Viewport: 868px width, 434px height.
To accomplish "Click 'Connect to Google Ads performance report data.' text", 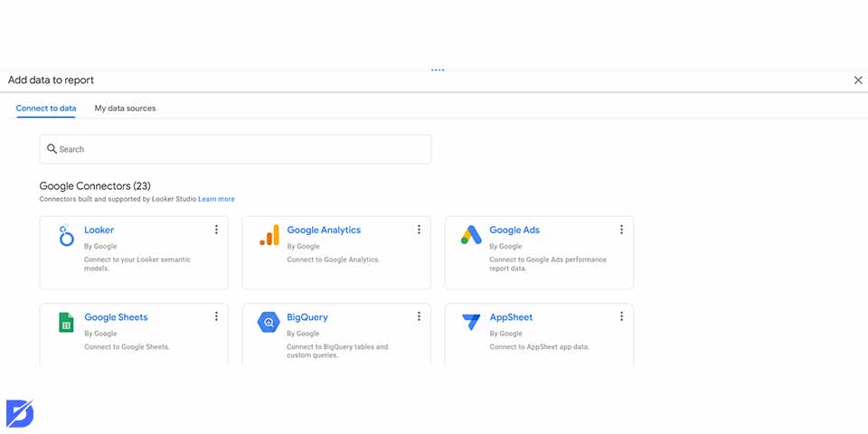I will click(x=548, y=263).
